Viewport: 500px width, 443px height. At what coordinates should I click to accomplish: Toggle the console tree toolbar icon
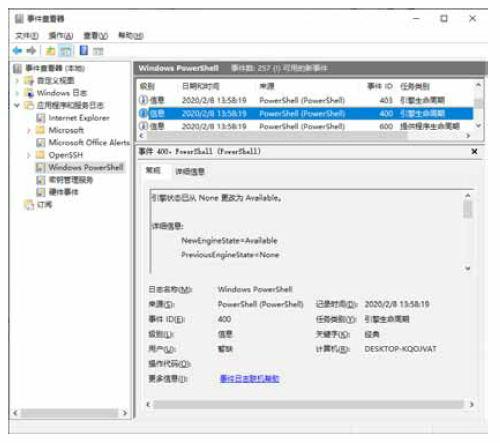pyautogui.click(x=66, y=51)
